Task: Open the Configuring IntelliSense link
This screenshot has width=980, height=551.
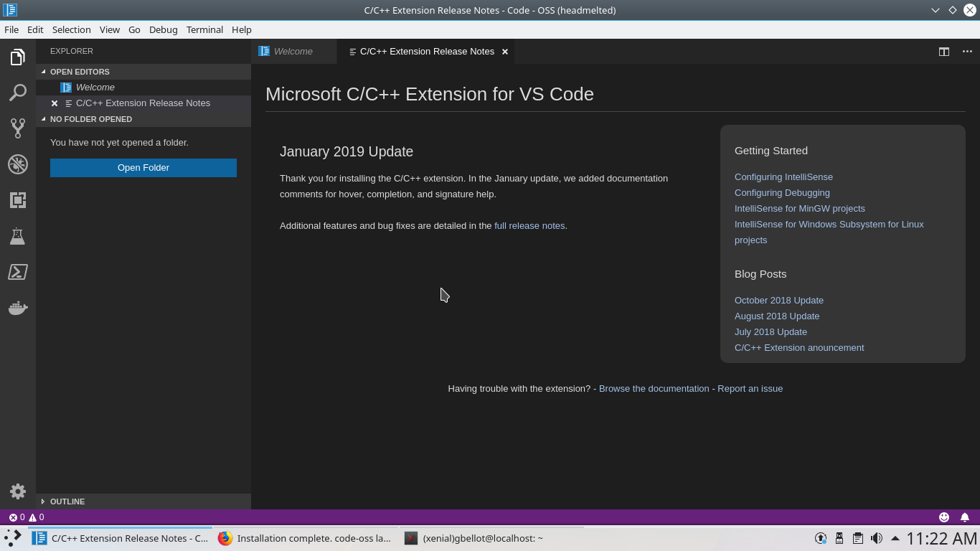Action: 783,177
